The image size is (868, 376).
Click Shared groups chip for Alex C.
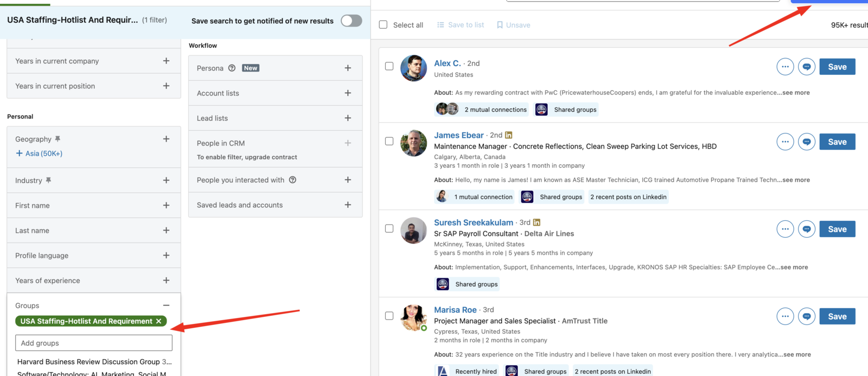(x=566, y=110)
